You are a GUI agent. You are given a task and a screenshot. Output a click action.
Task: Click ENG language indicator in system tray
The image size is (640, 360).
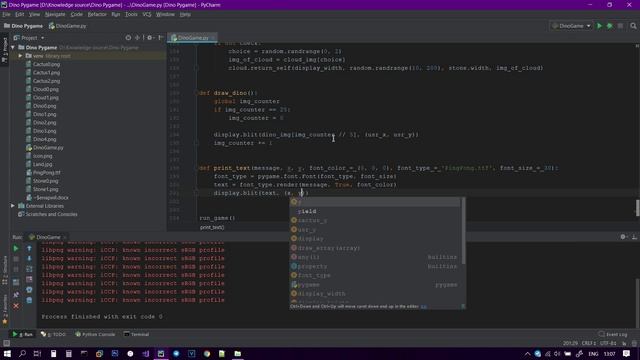pyautogui.click(x=593, y=354)
